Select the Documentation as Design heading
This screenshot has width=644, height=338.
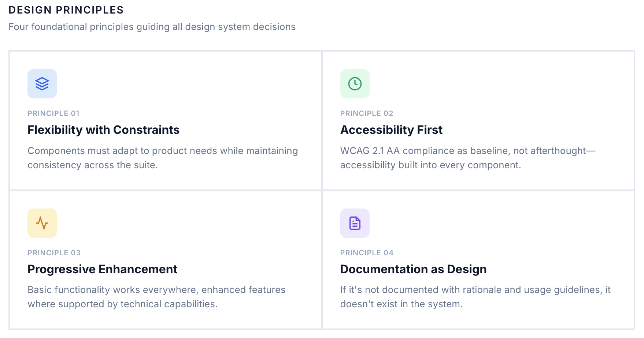[413, 269]
